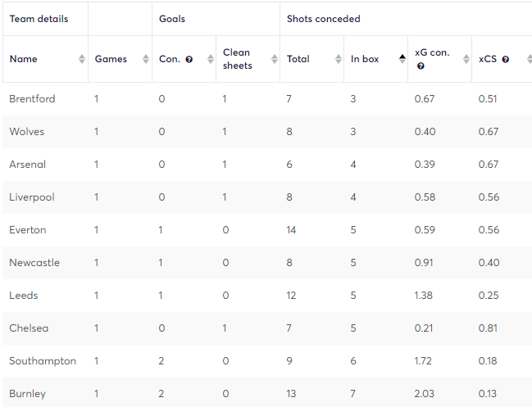The height and width of the screenshot is (407, 532).
Task: Click the Con. column sort arrows
Action: point(211,59)
